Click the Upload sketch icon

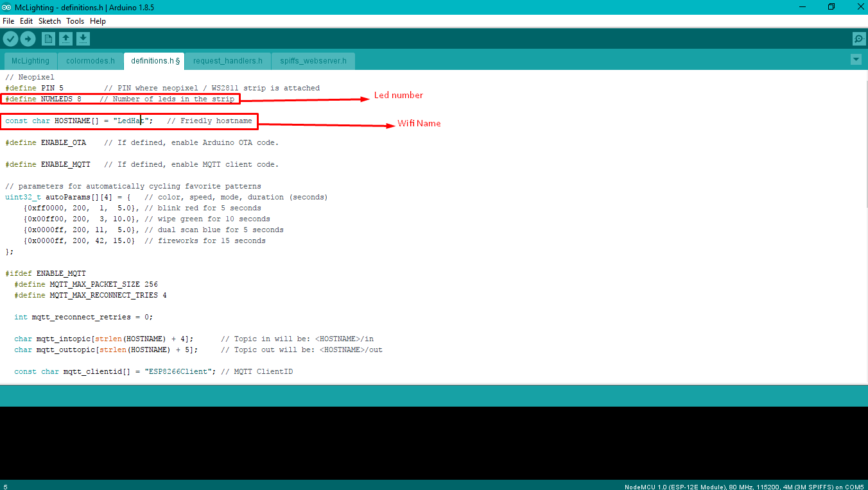28,38
